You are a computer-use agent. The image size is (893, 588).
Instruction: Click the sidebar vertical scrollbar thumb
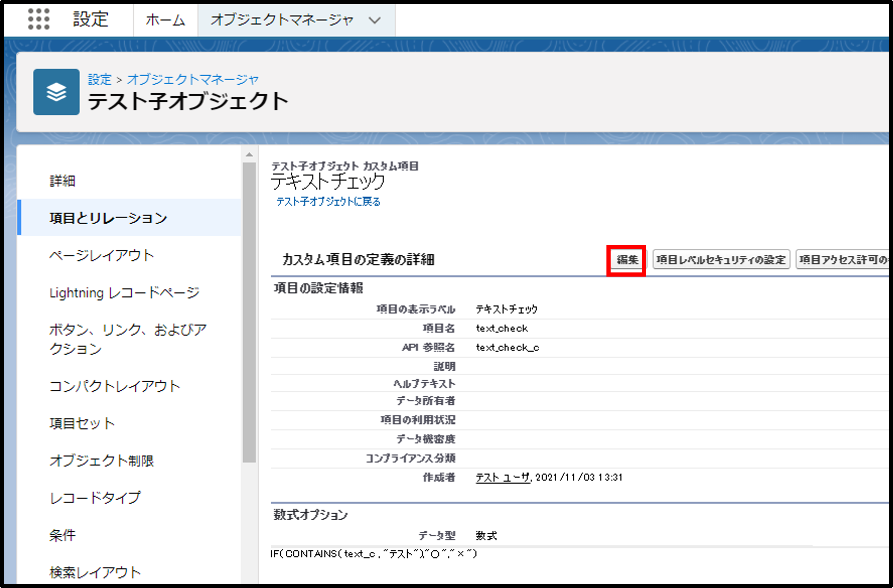(x=249, y=311)
